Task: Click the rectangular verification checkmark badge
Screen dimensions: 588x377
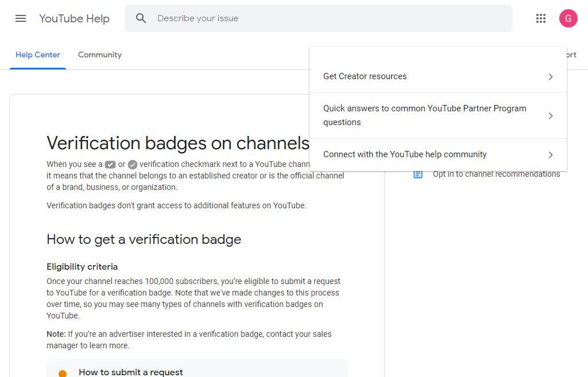Action: pos(110,165)
